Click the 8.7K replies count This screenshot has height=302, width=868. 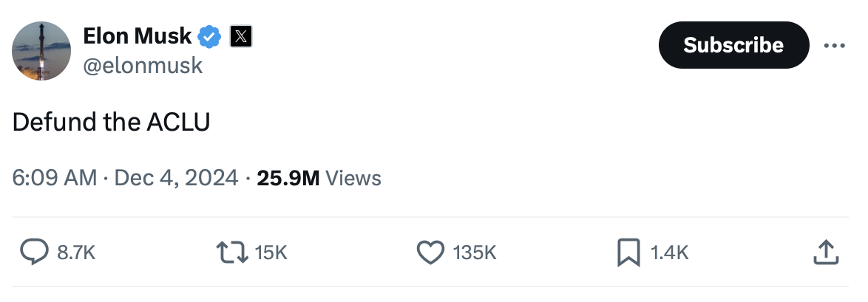(x=76, y=253)
